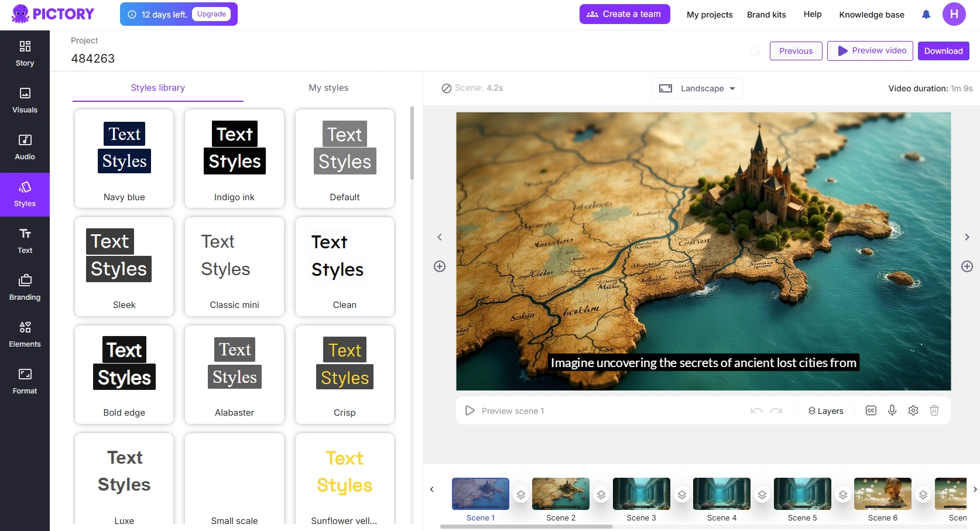Select the Scene 3 thumbnail
Image resolution: width=980 pixels, height=531 pixels.
coord(641,494)
